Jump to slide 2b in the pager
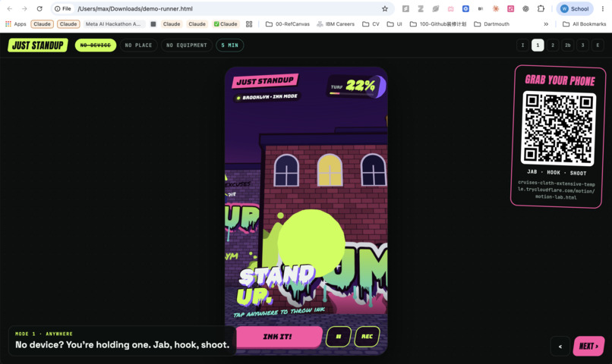The image size is (612, 364). click(x=567, y=45)
